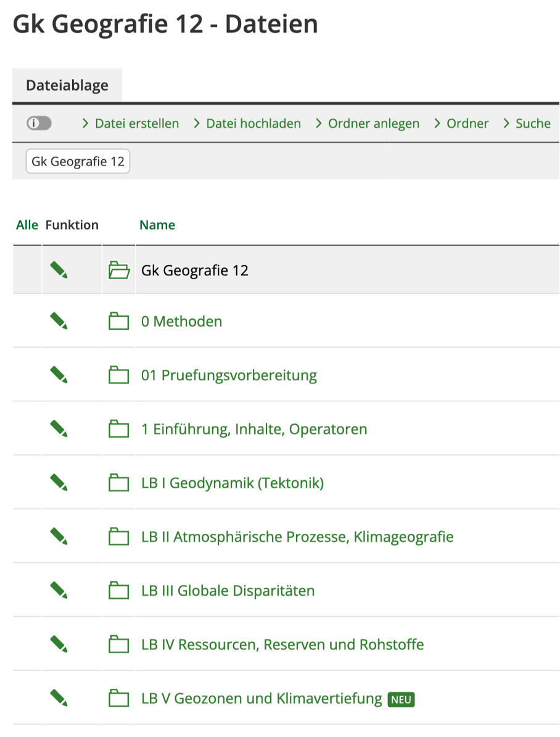Expand the Suche option

(x=527, y=123)
